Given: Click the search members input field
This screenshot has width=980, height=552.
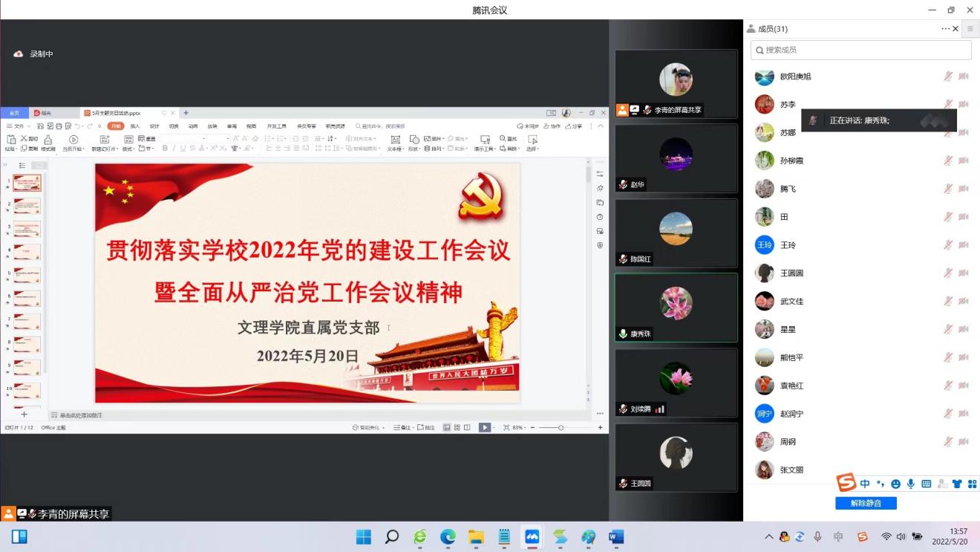Looking at the screenshot, I should 861,50.
